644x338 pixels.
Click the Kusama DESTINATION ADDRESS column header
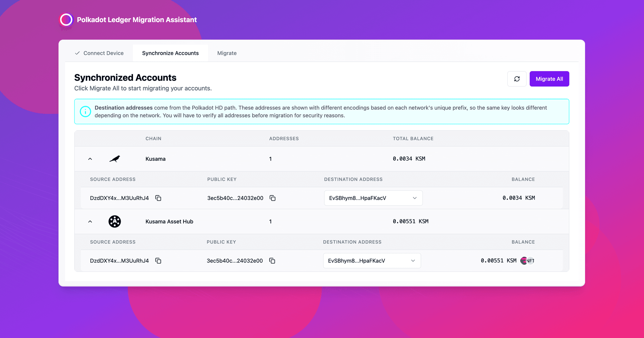(x=353, y=179)
